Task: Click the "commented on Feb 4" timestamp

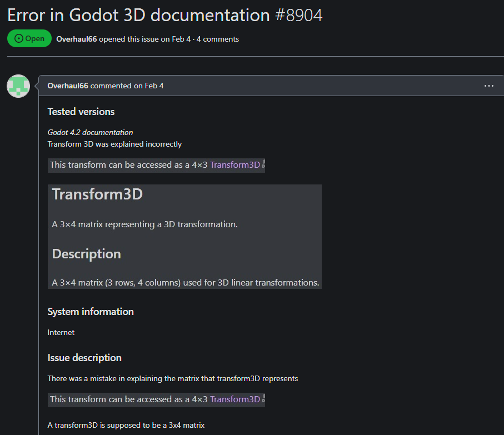Action: (x=127, y=86)
